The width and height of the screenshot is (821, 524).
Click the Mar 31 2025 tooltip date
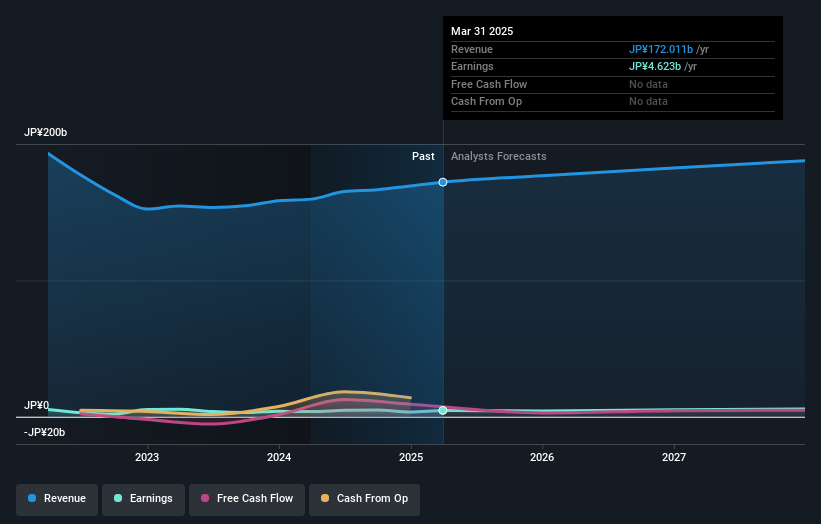coord(482,31)
